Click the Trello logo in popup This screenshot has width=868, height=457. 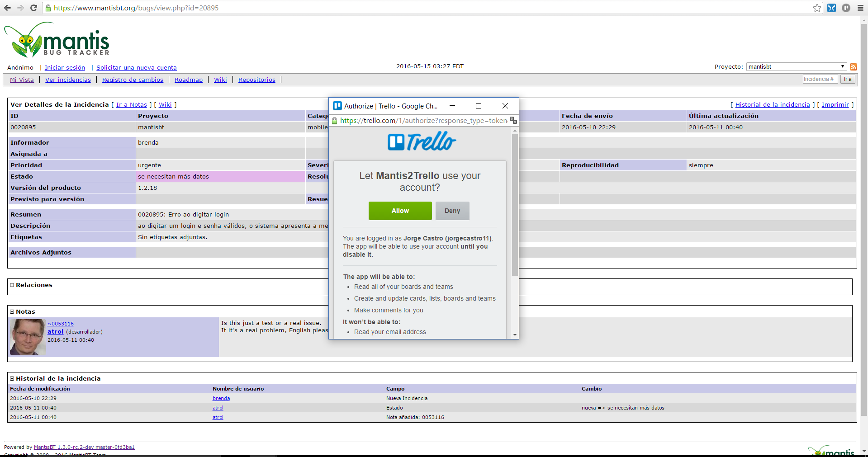(x=422, y=141)
